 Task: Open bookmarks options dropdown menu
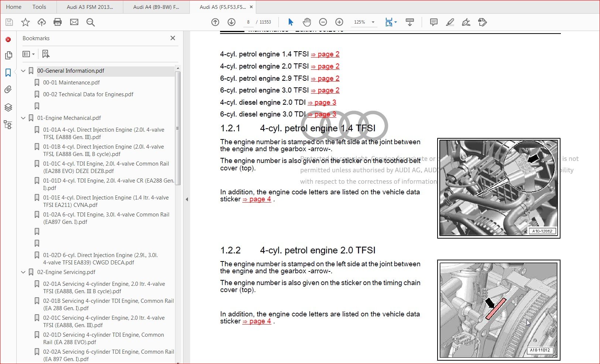point(28,54)
